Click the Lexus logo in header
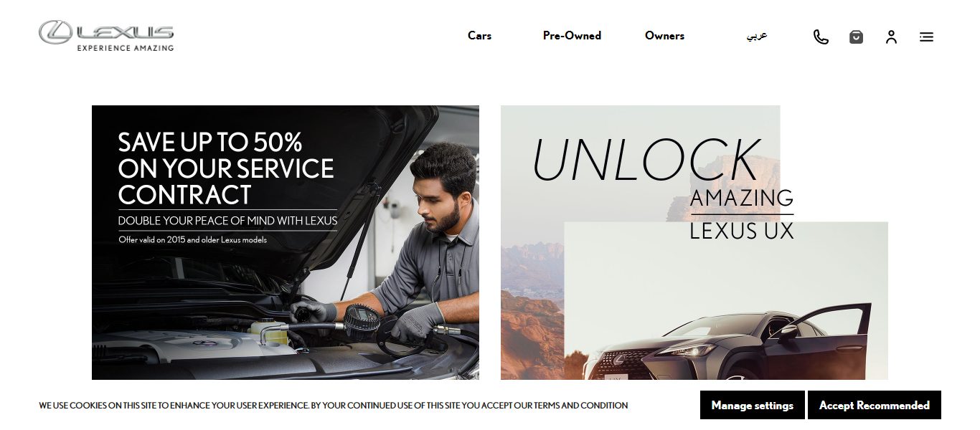The image size is (980, 430). click(106, 36)
